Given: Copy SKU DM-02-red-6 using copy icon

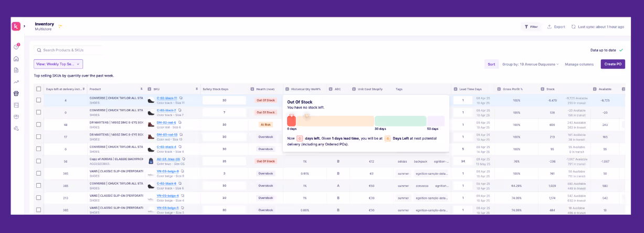Looking at the screenshot, I should coord(180,122).
